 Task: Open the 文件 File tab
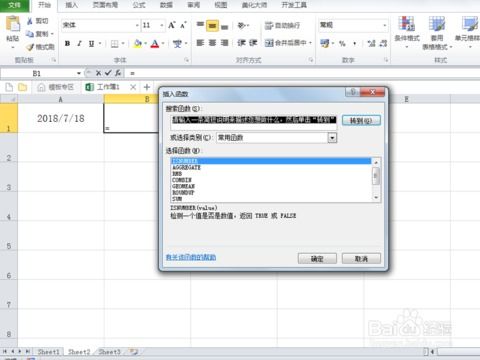(x=14, y=5)
